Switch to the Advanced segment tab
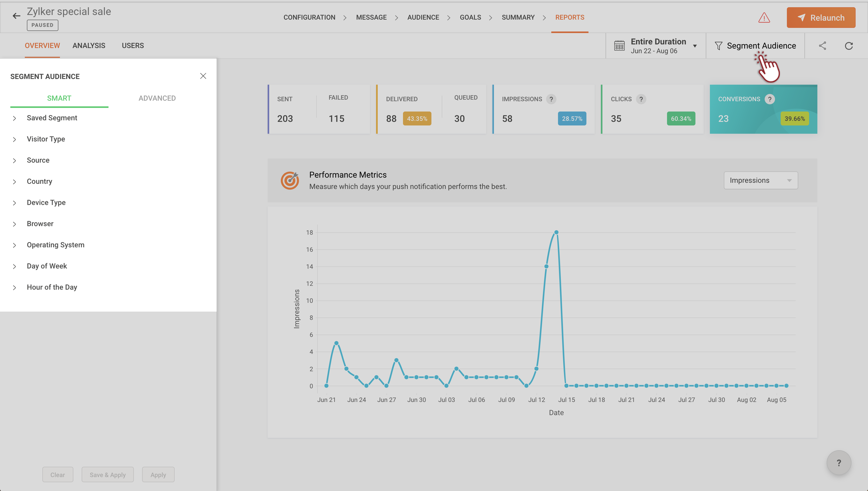868x491 pixels. point(157,98)
